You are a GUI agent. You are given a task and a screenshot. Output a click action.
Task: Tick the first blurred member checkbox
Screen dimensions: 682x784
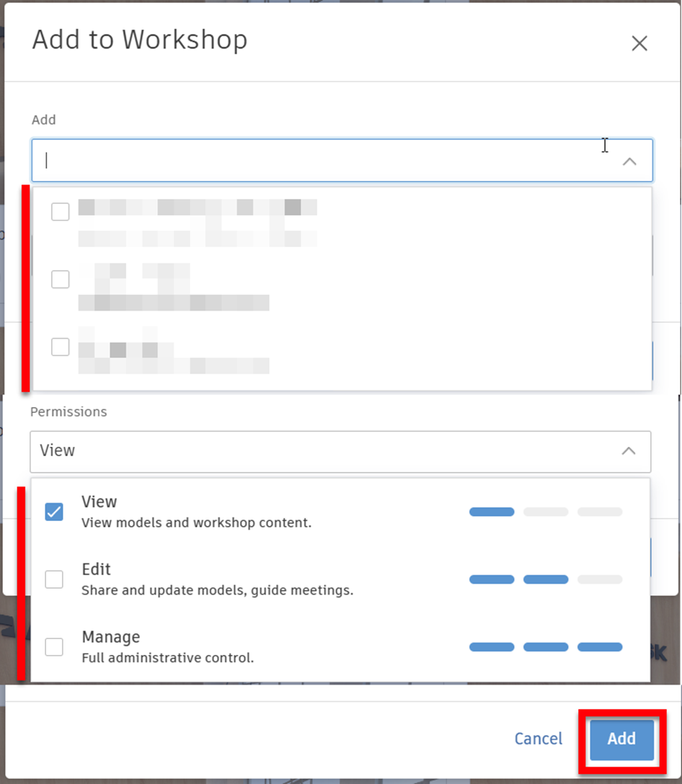[61, 212]
